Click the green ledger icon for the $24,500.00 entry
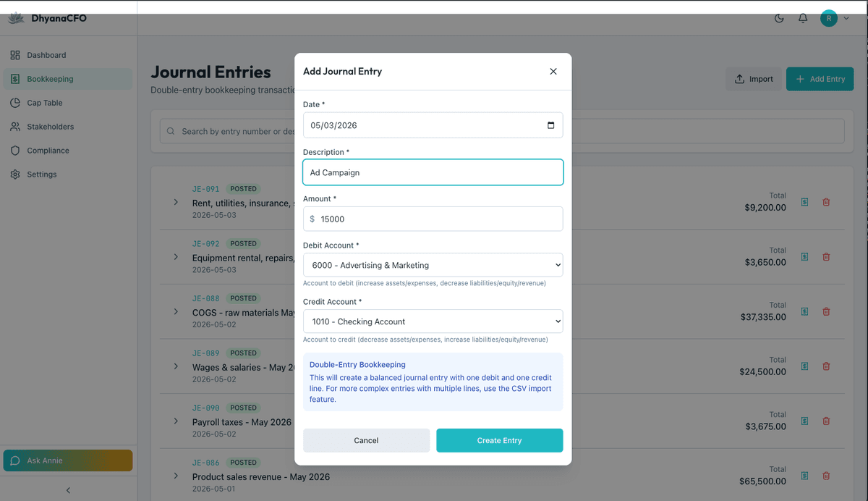This screenshot has width=868, height=501. tap(804, 366)
